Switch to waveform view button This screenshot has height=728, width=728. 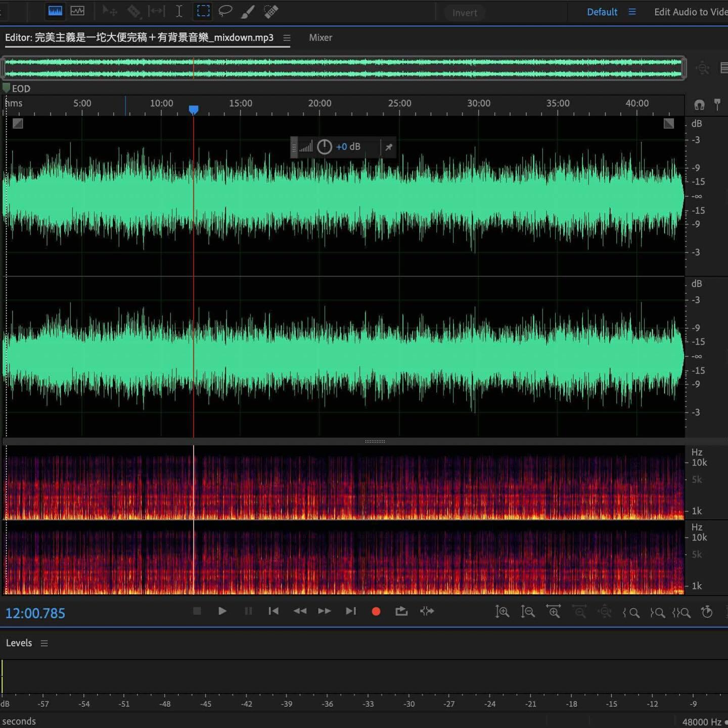(55, 11)
